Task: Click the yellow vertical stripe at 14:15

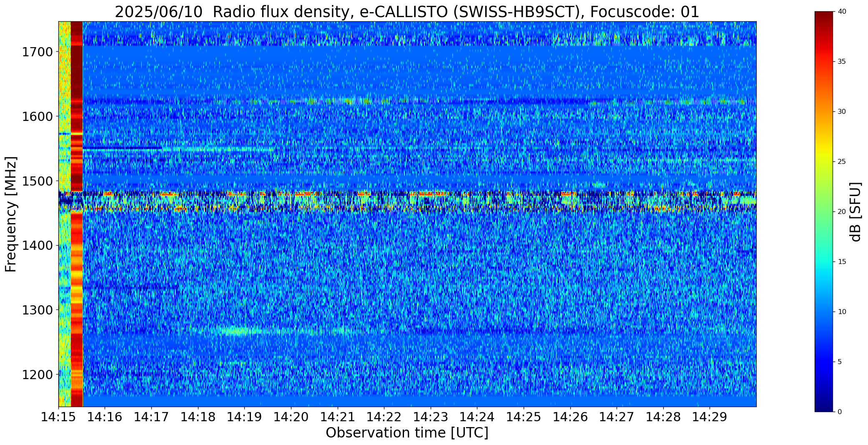Action: pos(65,214)
